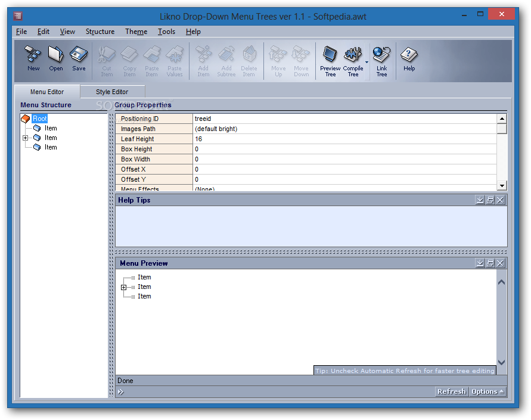
Task: Undock the Help Tips panel
Action: click(x=490, y=200)
